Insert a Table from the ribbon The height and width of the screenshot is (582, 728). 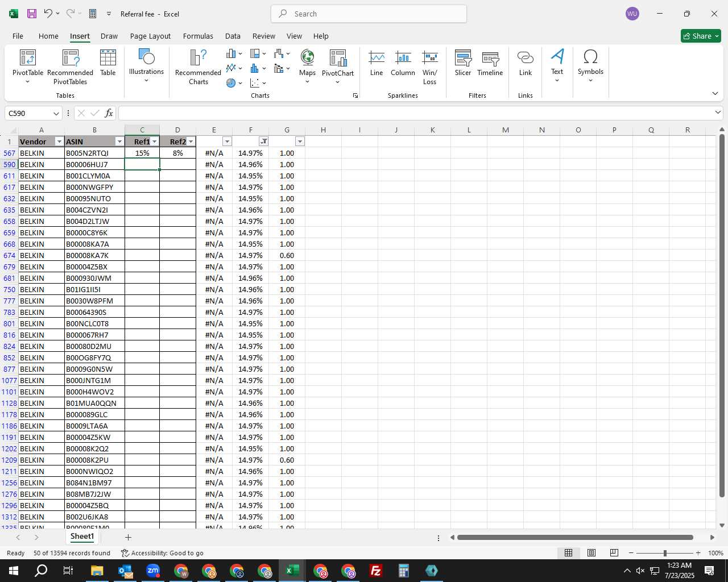click(x=108, y=63)
